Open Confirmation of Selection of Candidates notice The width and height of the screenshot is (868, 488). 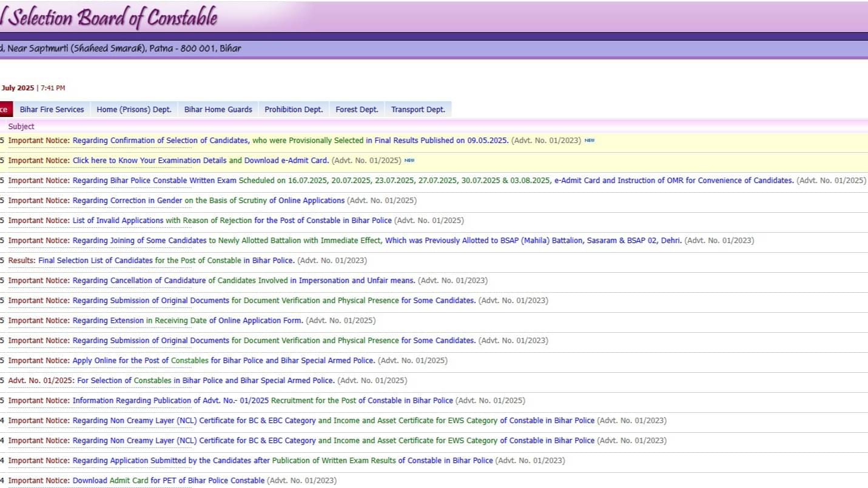[x=290, y=141]
